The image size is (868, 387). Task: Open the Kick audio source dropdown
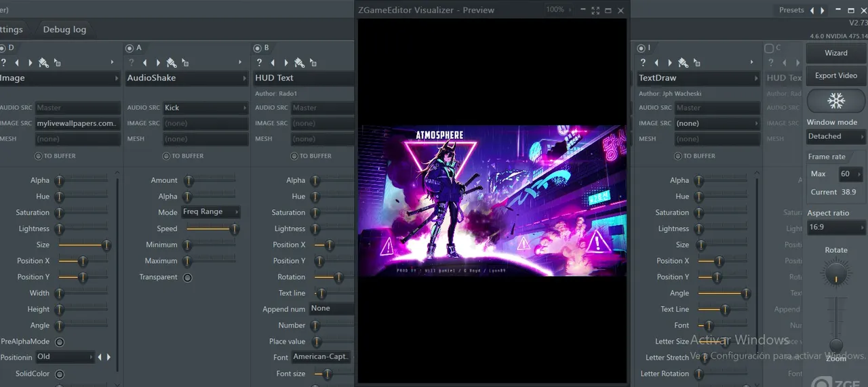pos(205,108)
